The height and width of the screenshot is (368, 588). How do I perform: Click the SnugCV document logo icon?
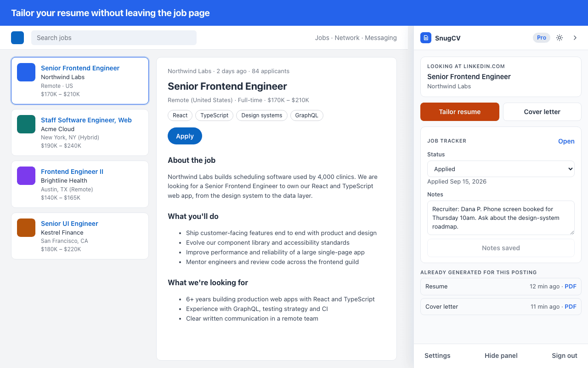click(x=426, y=38)
